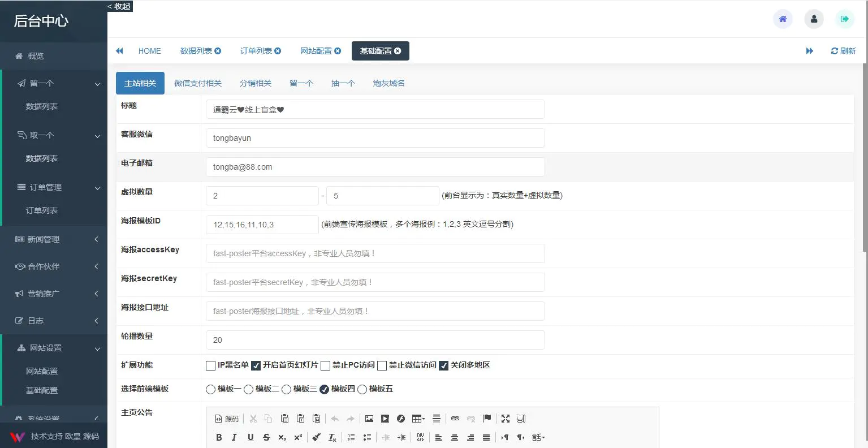Apply underline formatting in editor
868x448 pixels.
[251, 437]
